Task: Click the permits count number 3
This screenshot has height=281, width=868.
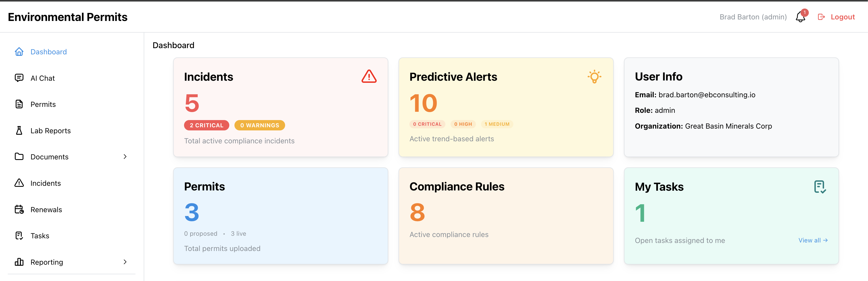Action: click(192, 212)
